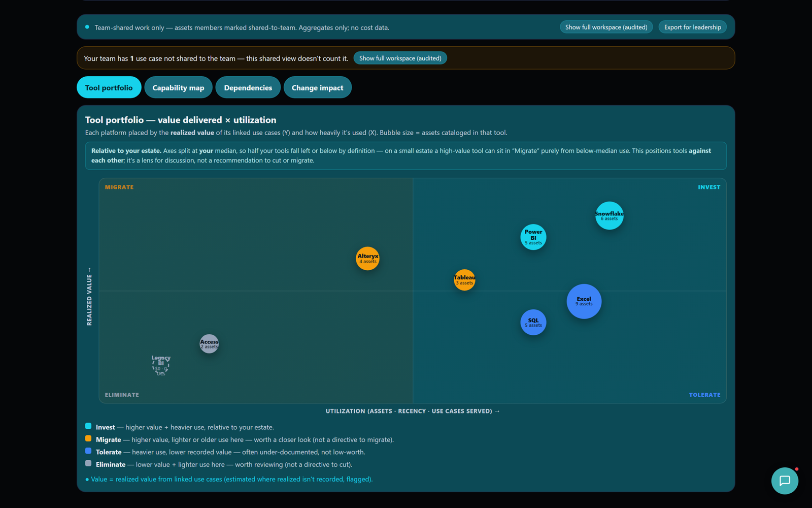The height and width of the screenshot is (508, 812).
Task: Open the chat widget icon
Action: [785, 481]
